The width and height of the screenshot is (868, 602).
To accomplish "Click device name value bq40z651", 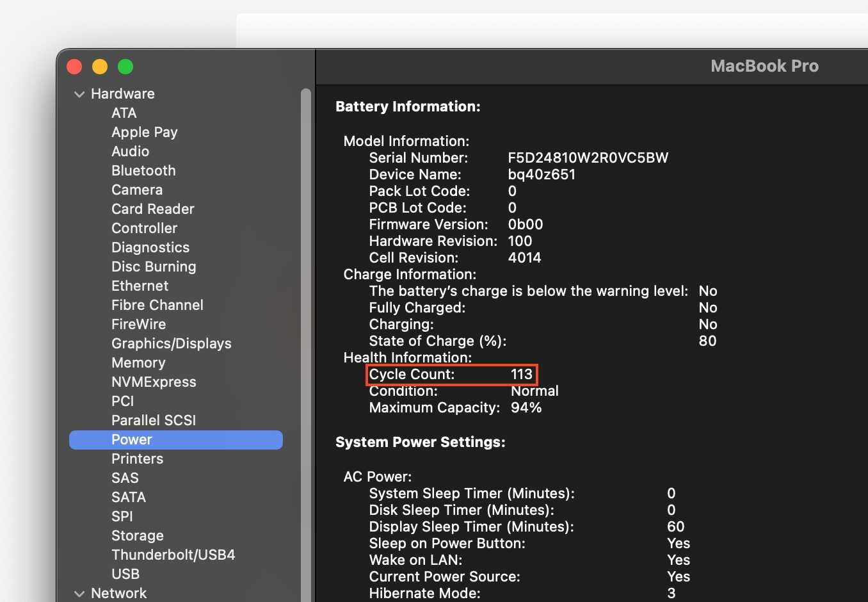I will pyautogui.click(x=542, y=174).
